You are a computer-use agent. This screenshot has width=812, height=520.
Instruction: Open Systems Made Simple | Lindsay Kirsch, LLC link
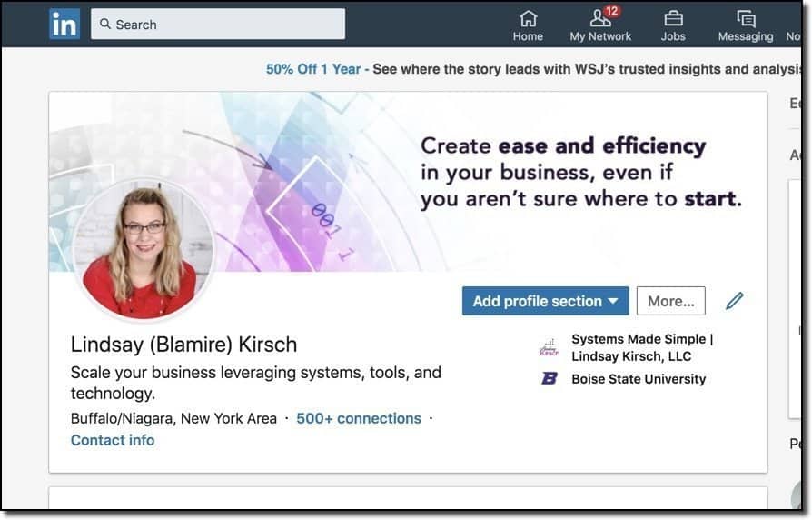coord(642,347)
